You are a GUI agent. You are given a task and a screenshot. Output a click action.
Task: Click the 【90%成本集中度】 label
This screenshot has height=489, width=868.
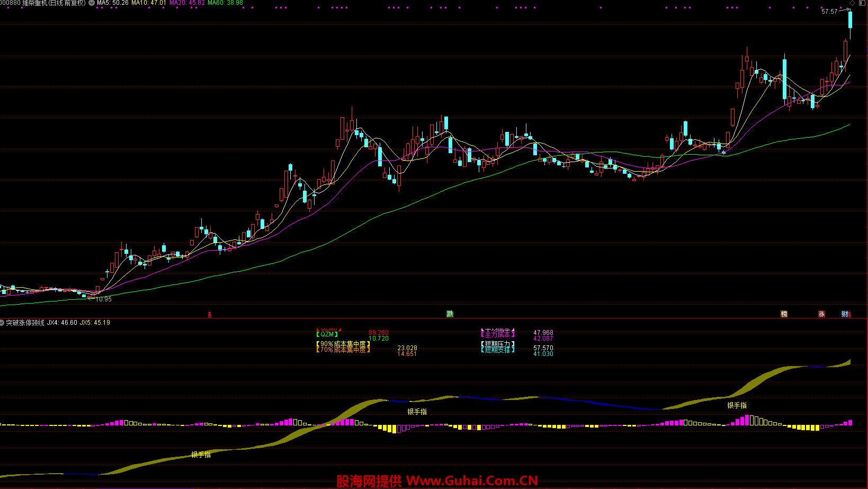pos(343,344)
